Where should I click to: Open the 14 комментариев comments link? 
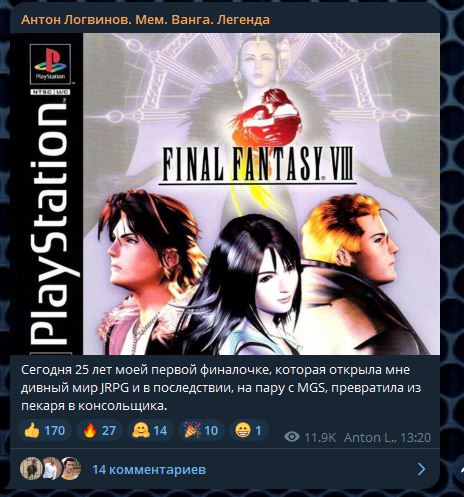(149, 470)
